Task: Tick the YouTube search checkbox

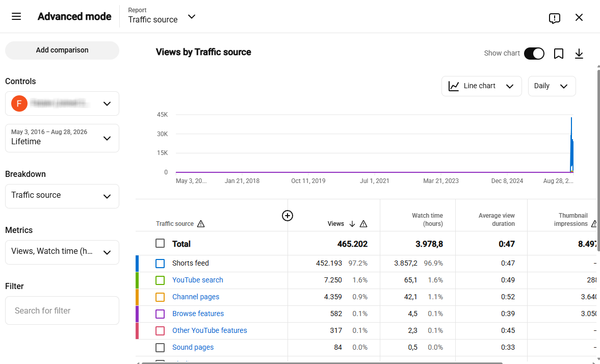Action: pyautogui.click(x=160, y=280)
